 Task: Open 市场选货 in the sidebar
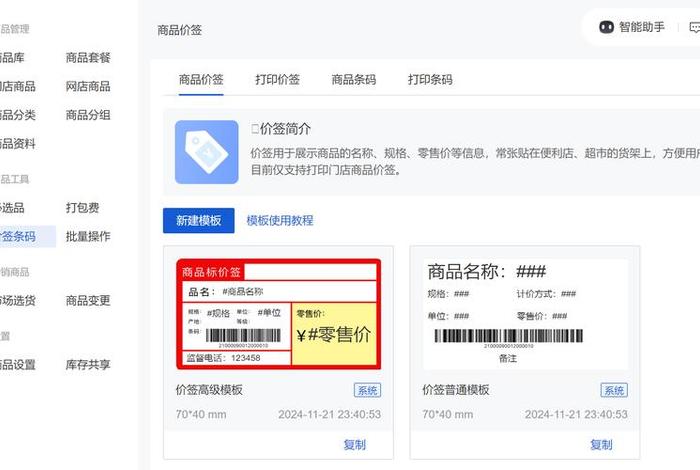17,300
